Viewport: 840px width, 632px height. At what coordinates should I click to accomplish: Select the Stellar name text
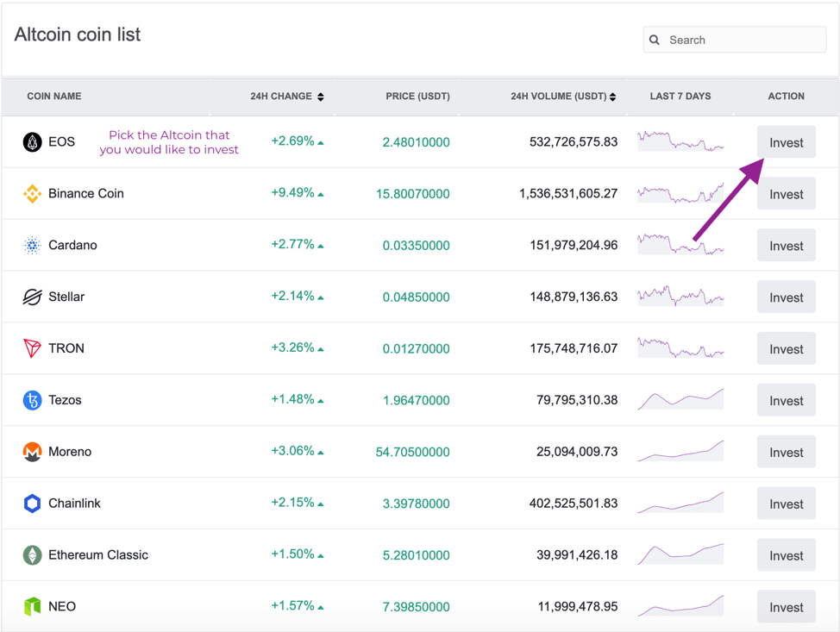(66, 297)
